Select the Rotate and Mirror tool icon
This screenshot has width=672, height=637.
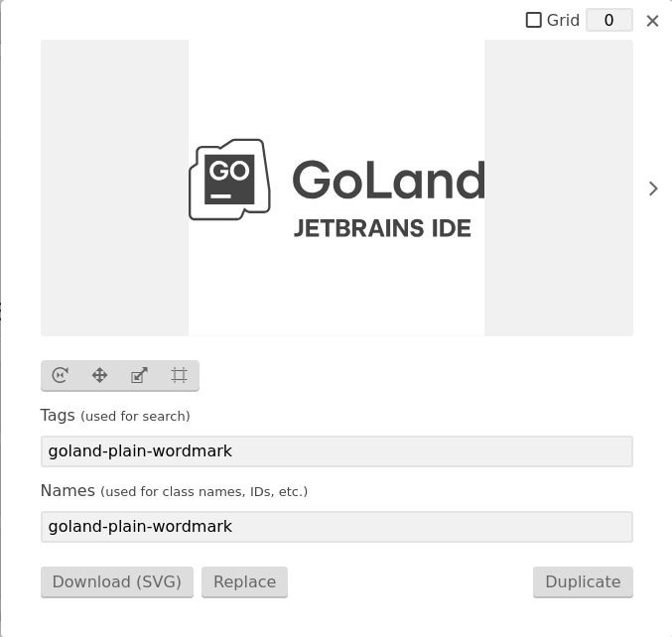(60, 375)
